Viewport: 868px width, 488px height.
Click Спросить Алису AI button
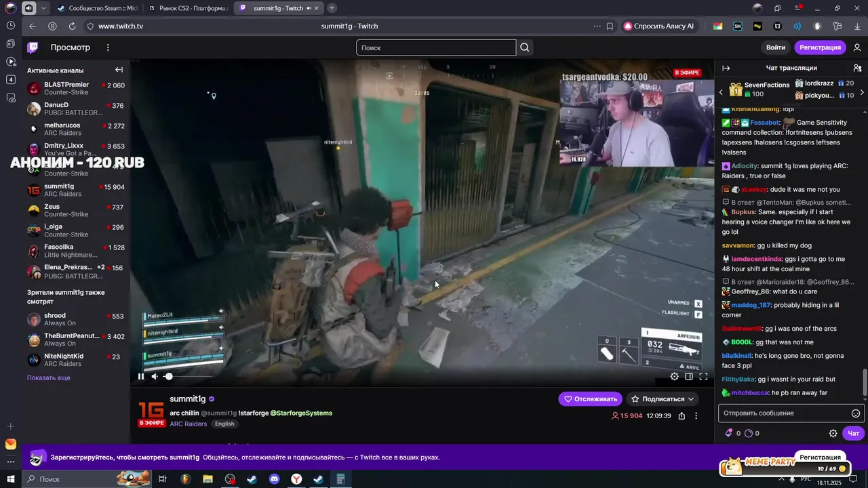point(659,26)
